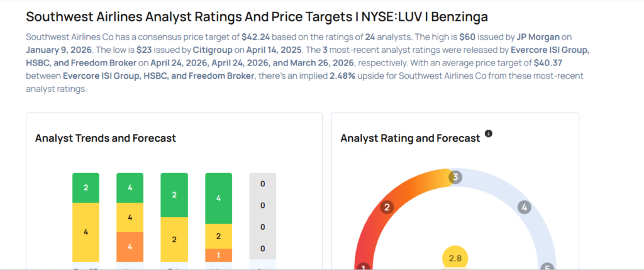Click gauge marker number 2

(x=387, y=207)
